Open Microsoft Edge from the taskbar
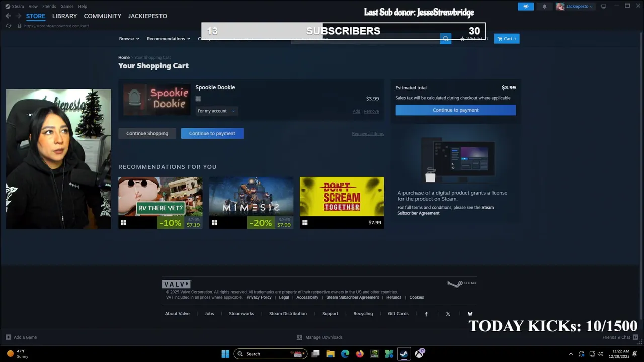 pos(345,354)
